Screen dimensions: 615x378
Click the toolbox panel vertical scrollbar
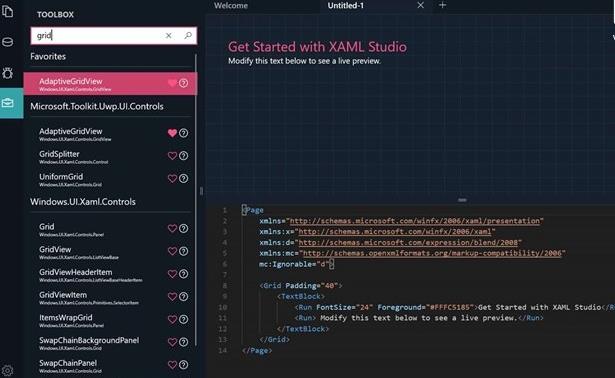[x=196, y=200]
